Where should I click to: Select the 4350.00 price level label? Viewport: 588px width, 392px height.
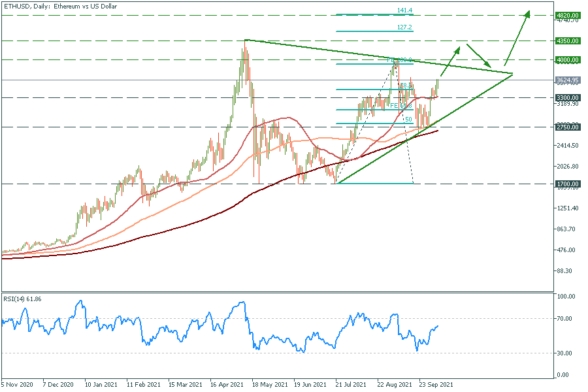click(x=567, y=41)
